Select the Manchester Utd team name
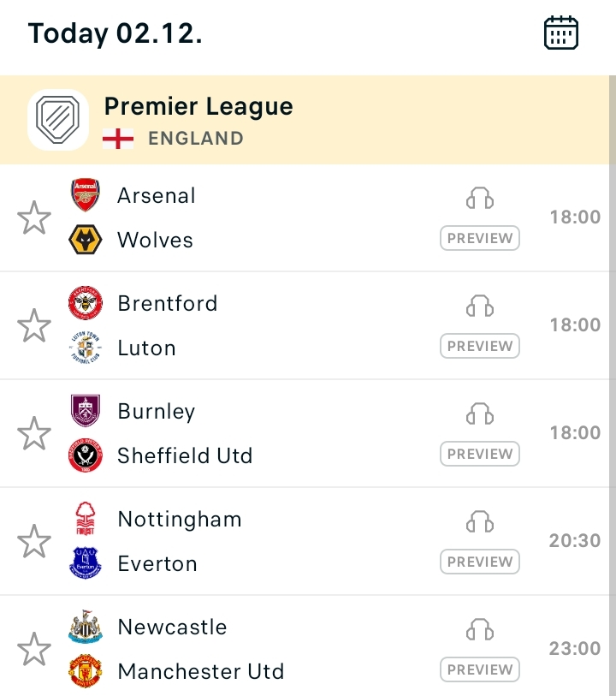Image resolution: width=616 pixels, height=696 pixels. pos(201,671)
